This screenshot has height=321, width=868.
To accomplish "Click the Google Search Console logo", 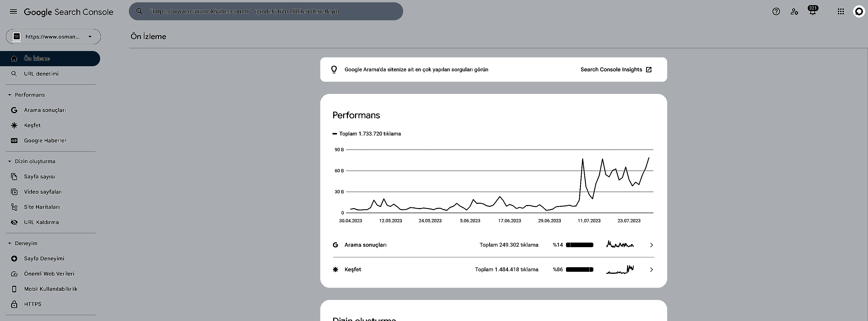I will pos(68,12).
